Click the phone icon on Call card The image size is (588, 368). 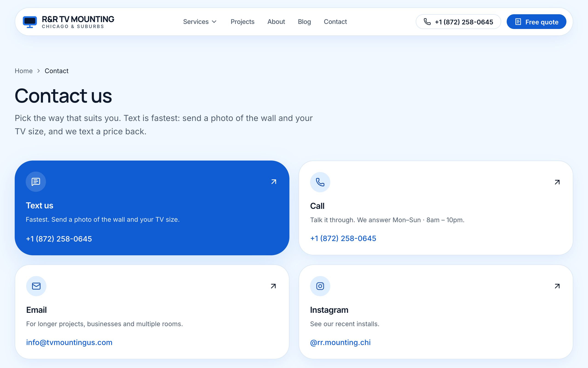[x=320, y=182]
